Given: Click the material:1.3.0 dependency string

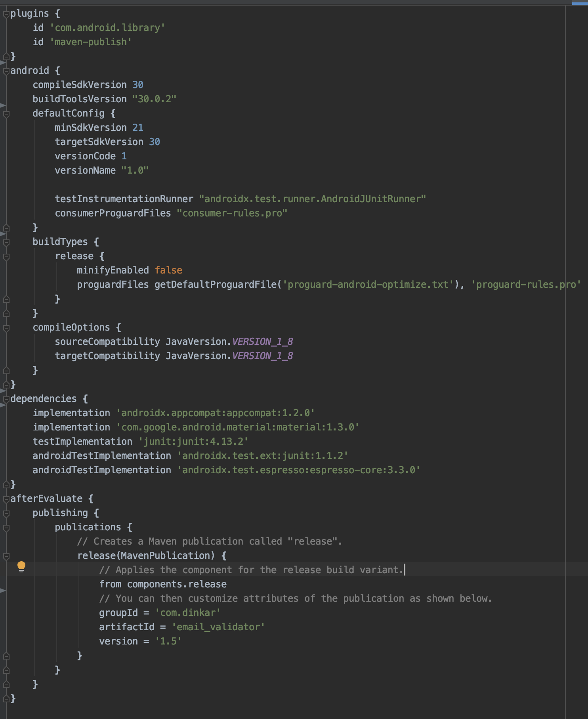Looking at the screenshot, I should tap(237, 427).
